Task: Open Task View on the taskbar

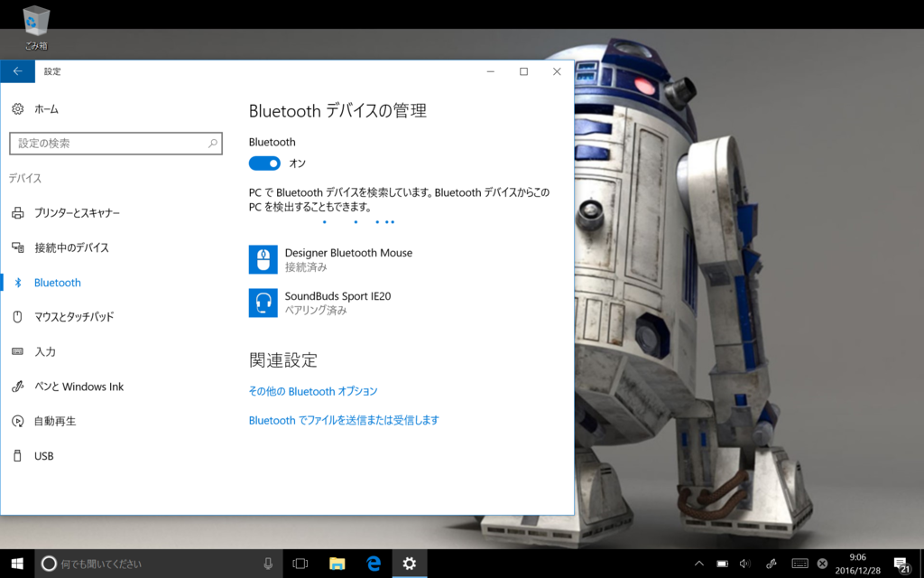Action: 300,564
